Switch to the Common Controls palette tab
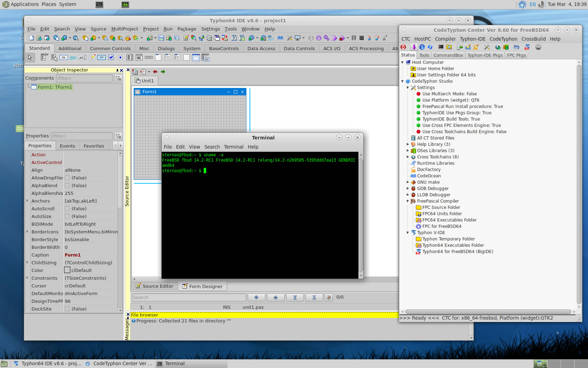588x368 pixels. click(x=110, y=48)
